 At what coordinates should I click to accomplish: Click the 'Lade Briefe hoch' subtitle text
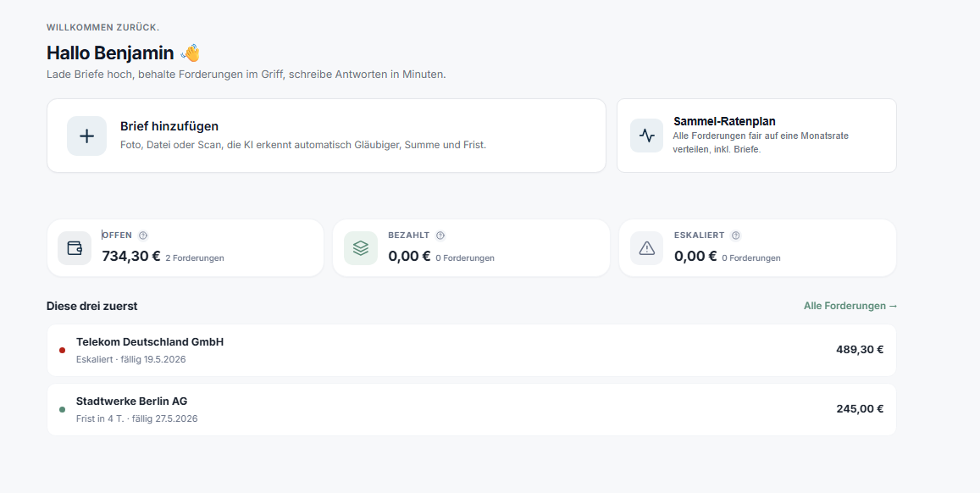pos(246,75)
